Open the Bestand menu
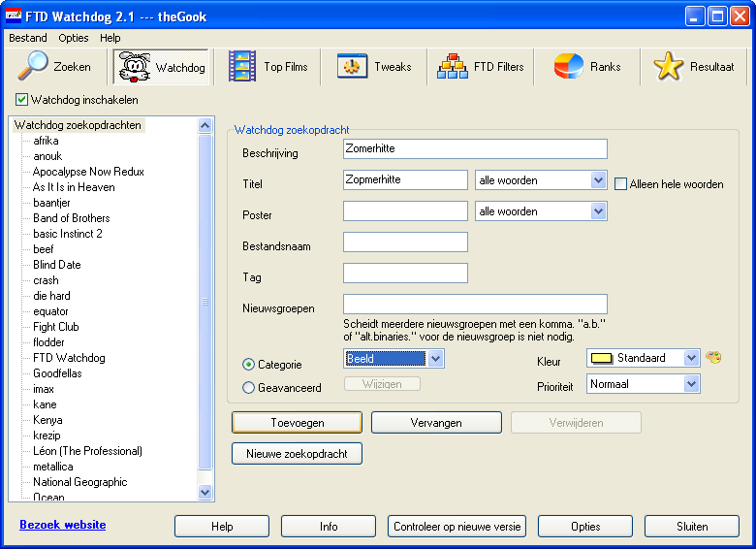Image resolution: width=756 pixels, height=549 pixels. click(28, 38)
